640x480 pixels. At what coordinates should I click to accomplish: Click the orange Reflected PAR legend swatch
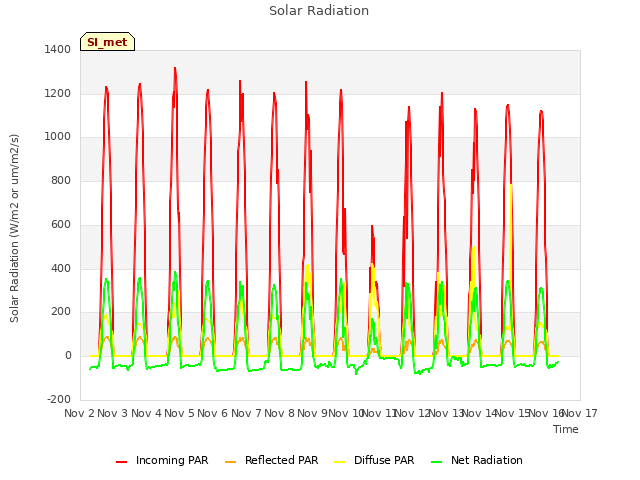(231, 461)
